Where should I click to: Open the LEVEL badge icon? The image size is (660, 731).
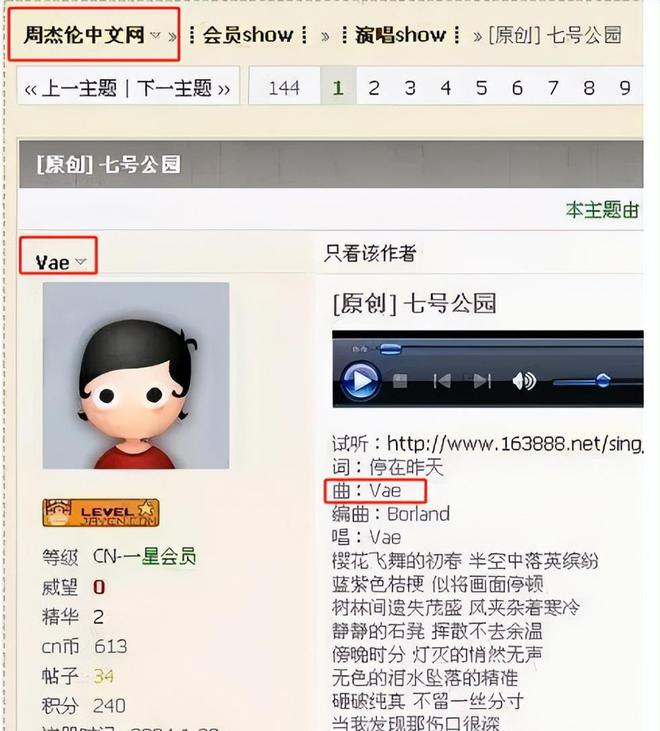[x=101, y=512]
